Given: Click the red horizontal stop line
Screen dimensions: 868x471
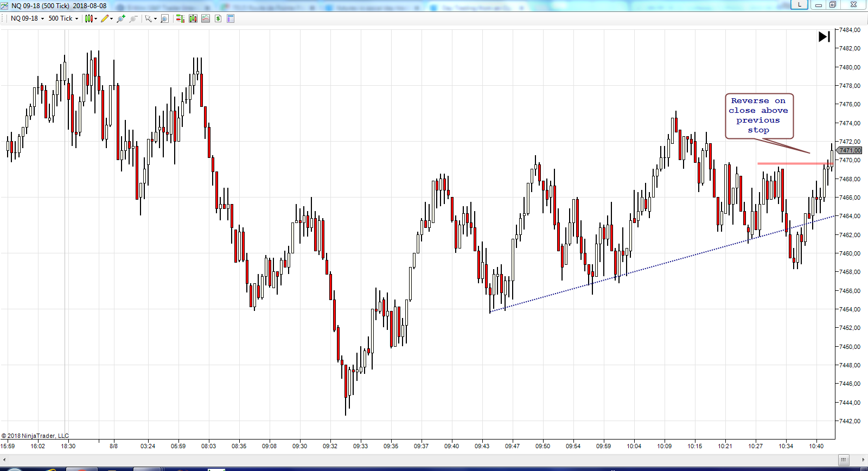Looking at the screenshot, I should click(x=795, y=163).
